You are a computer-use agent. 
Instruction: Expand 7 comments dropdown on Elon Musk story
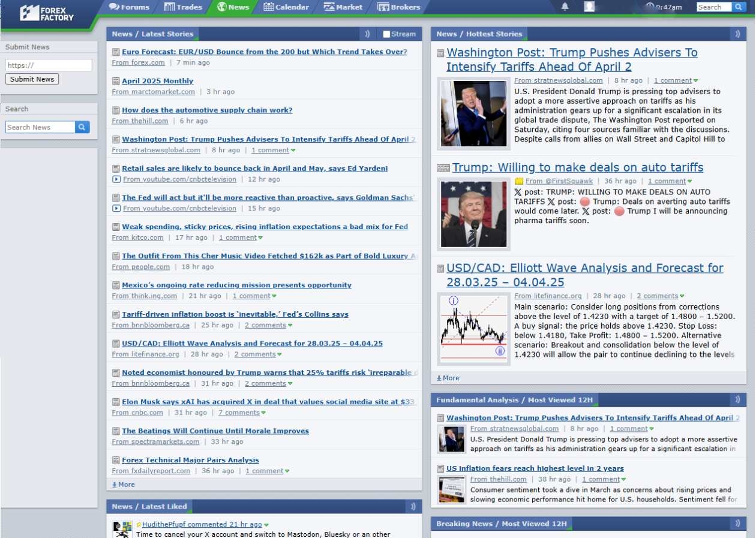pyautogui.click(x=263, y=413)
